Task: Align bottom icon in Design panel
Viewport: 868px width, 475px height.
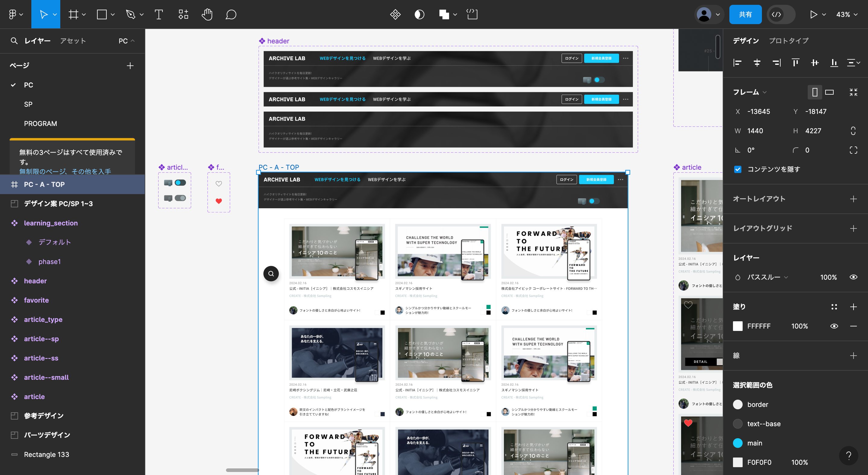Action: [834, 63]
